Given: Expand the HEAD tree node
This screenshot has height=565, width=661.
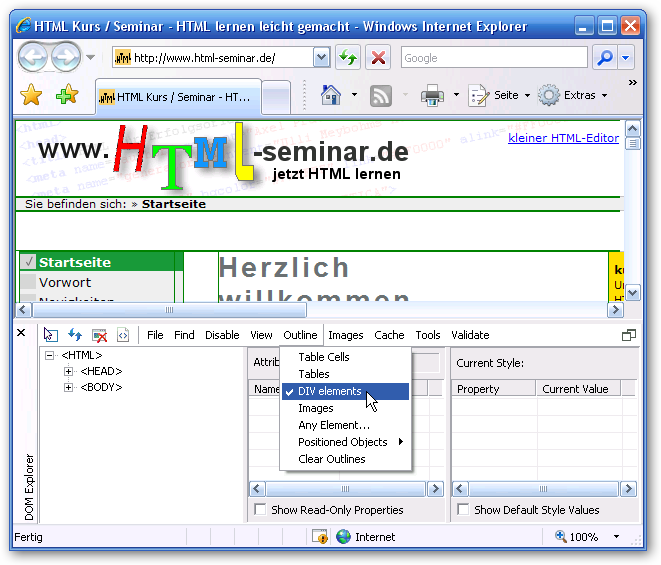Looking at the screenshot, I should coord(68,371).
